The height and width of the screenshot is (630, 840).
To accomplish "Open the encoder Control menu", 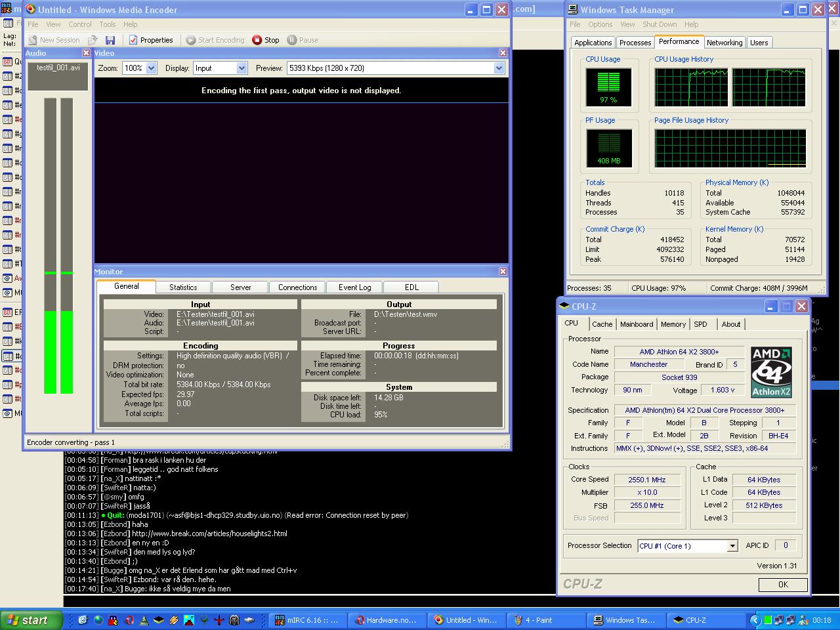I will 80,24.
